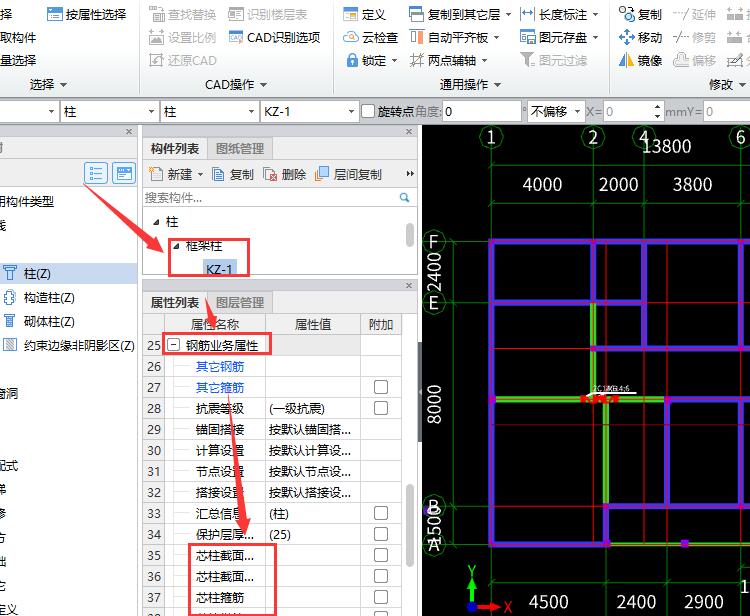Toggle 旋转点角度 checkbox
Screen dimensions: 750x616
(368, 111)
